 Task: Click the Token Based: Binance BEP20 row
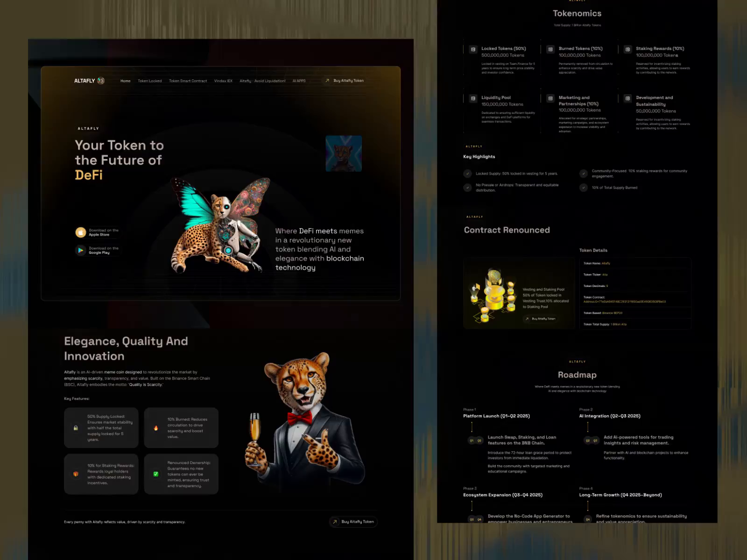tap(635, 313)
